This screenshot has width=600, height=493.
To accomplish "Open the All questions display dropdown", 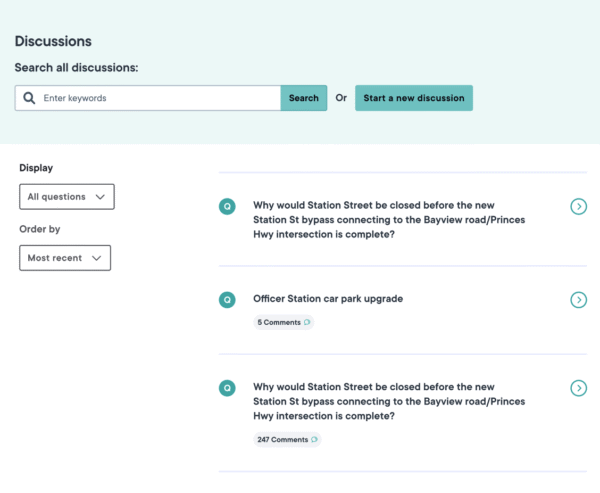I will coord(67,197).
